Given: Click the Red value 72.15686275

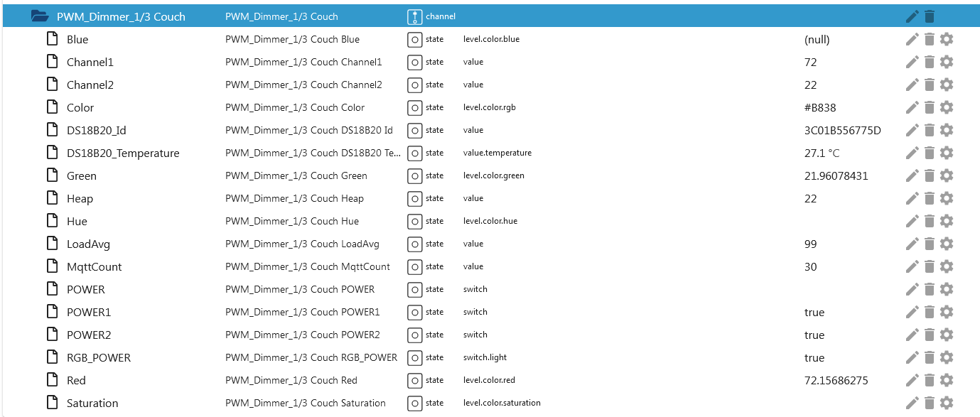Looking at the screenshot, I should 836,381.
